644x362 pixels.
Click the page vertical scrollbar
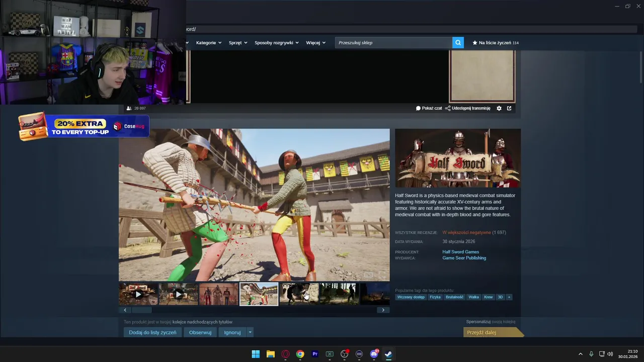(641, 67)
